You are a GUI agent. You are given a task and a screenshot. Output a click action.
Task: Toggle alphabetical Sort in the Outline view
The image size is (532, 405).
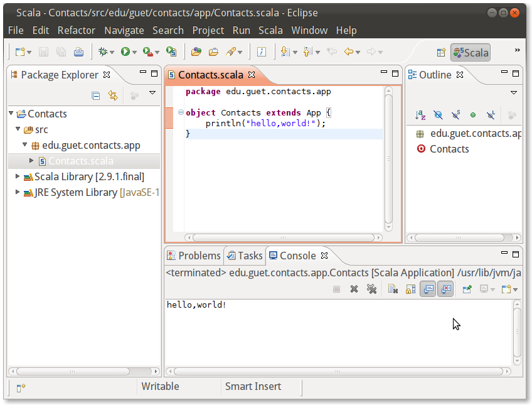(420, 115)
